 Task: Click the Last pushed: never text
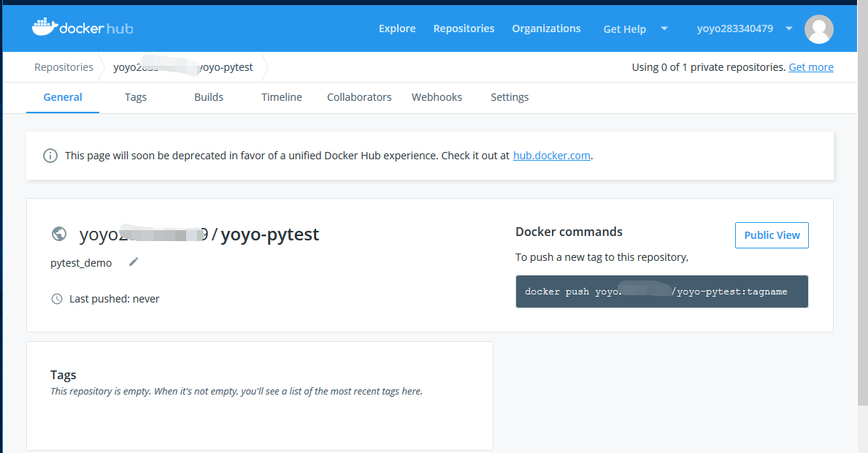[114, 299]
